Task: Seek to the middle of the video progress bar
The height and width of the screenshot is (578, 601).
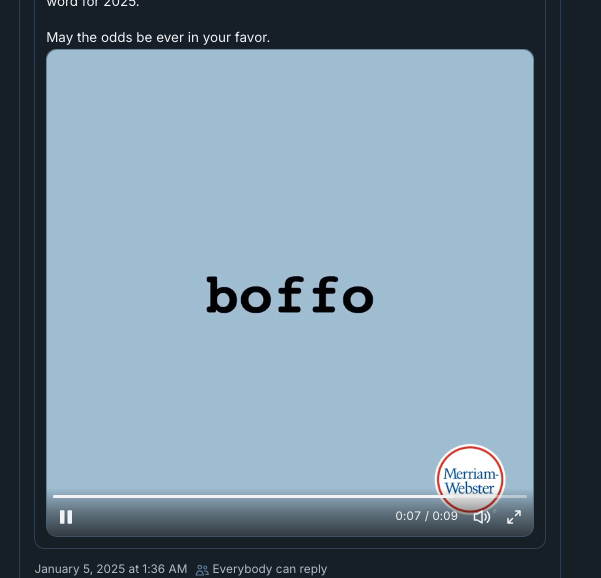Action: click(290, 496)
